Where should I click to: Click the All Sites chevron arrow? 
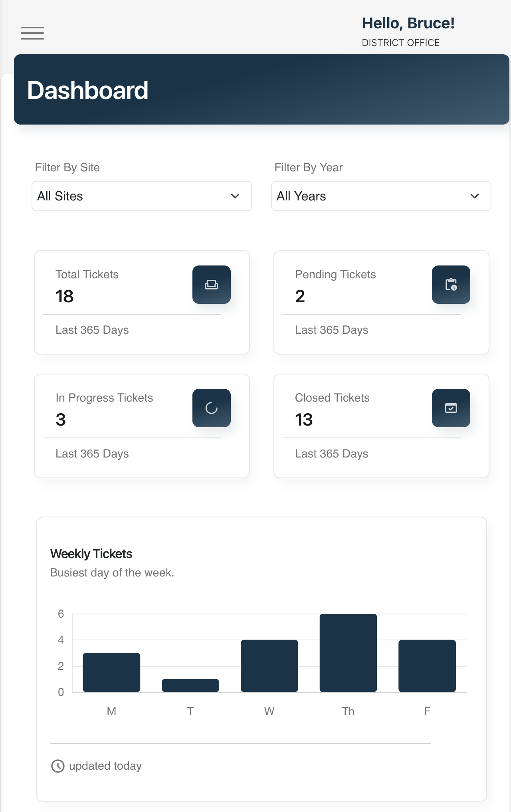coord(235,196)
